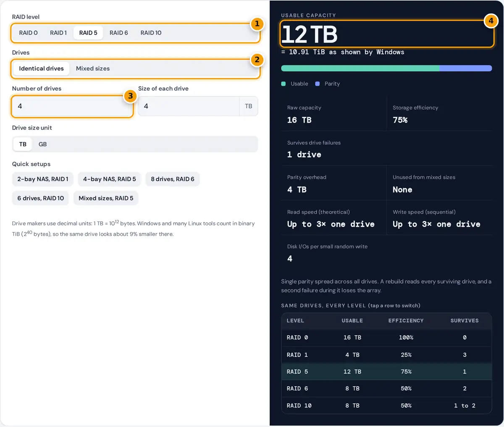Apply 2-bay NAS, RAID 1 quick setup
504x427 pixels.
[43, 179]
